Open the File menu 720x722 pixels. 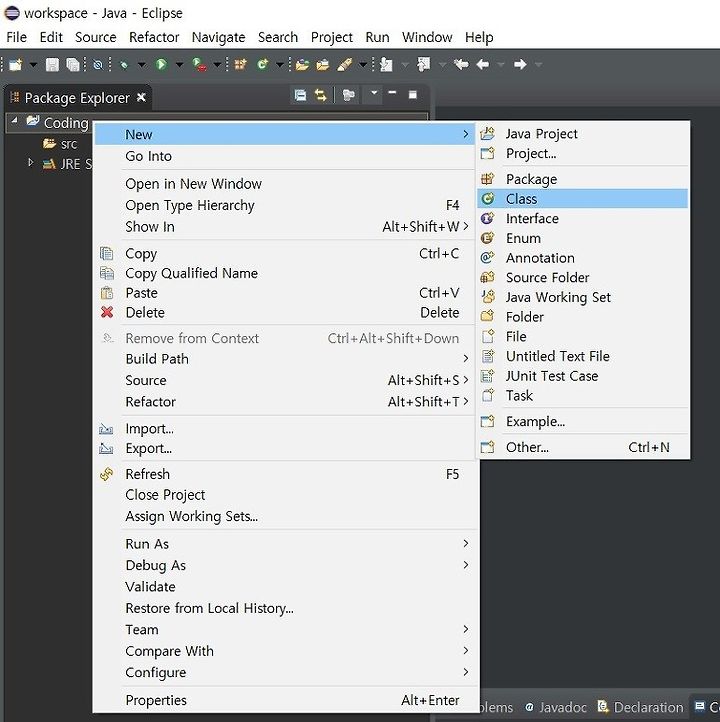pyautogui.click(x=17, y=37)
